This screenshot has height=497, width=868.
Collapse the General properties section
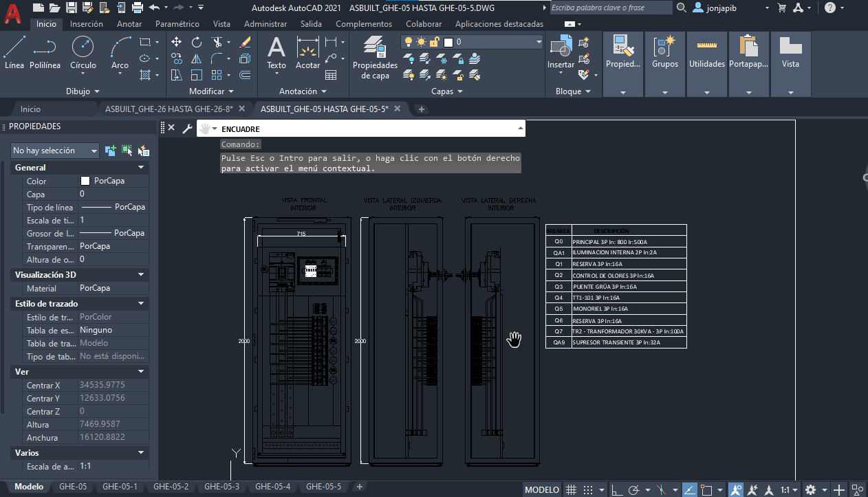click(x=141, y=168)
